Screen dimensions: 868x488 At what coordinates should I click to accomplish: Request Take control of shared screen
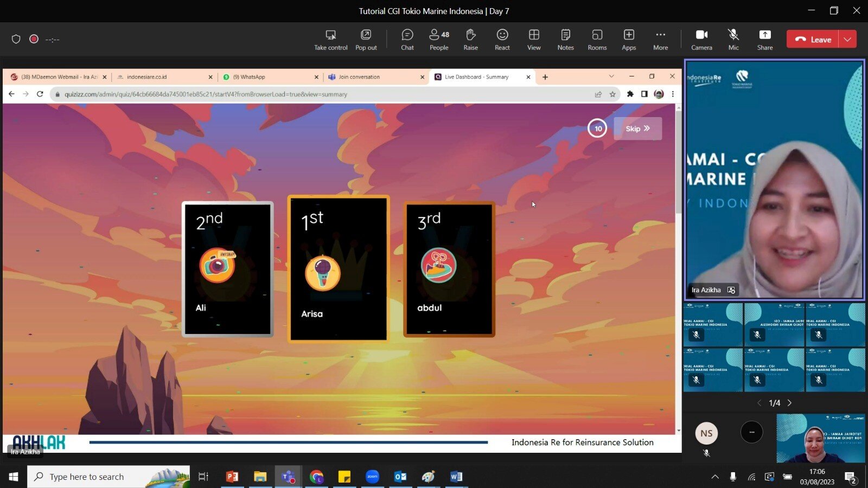click(330, 40)
